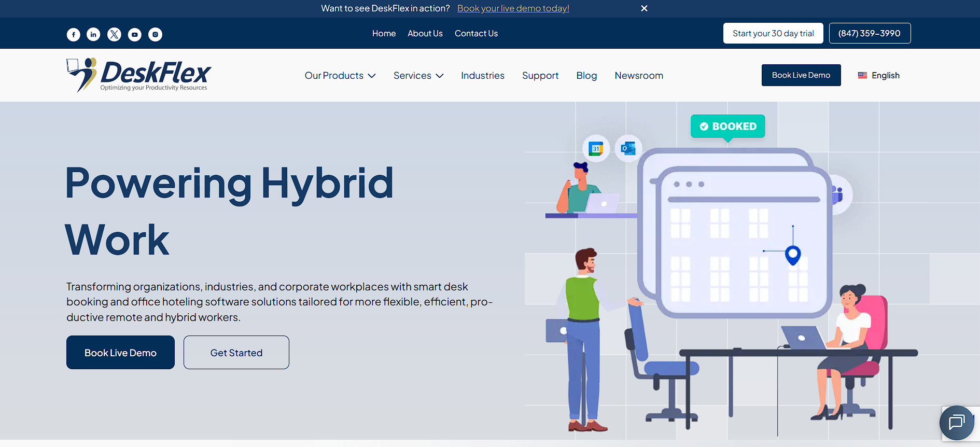The height and width of the screenshot is (447, 980).
Task: Click the (847) 359-3990 phone button
Action: (870, 33)
